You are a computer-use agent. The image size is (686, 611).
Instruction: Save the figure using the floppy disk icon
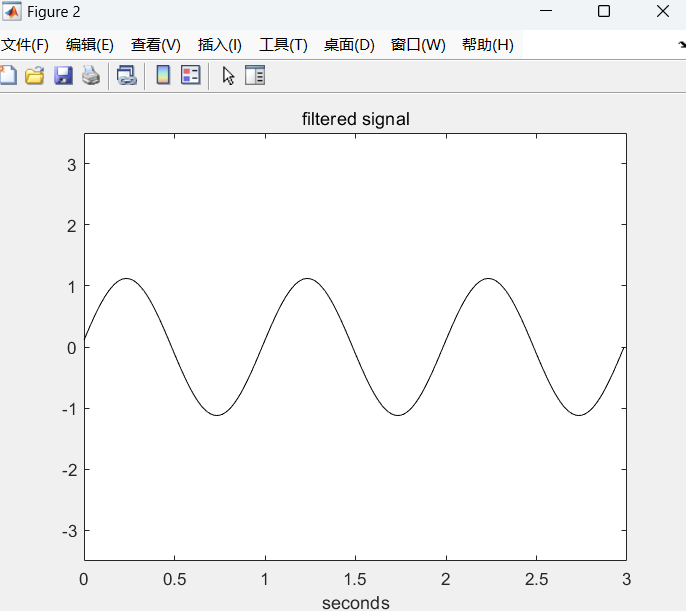tap(63, 75)
